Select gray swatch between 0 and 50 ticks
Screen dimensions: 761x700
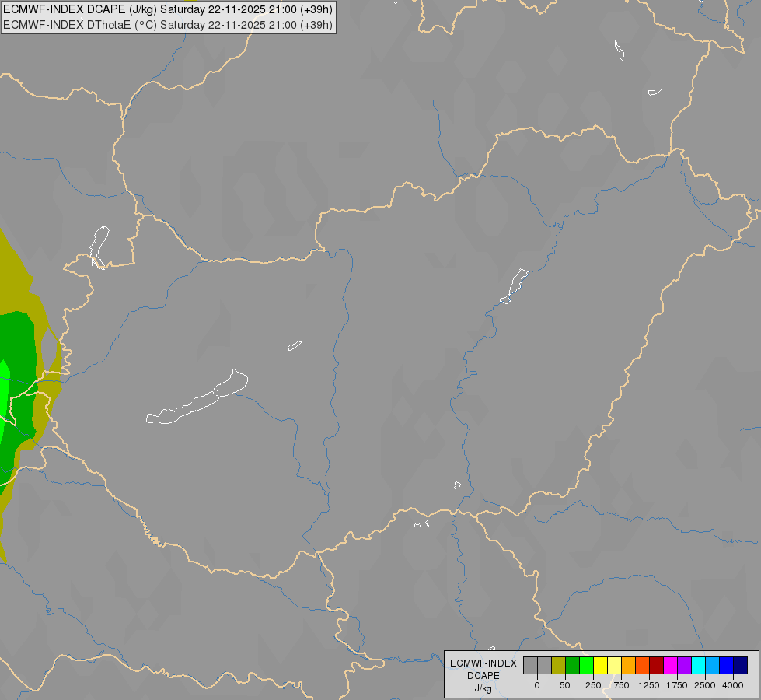(x=545, y=666)
